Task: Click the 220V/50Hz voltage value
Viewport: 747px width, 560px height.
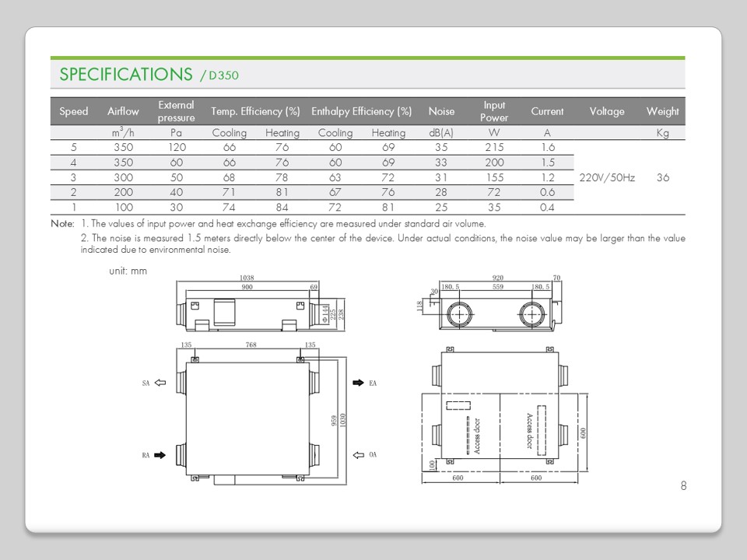Action: pos(607,177)
